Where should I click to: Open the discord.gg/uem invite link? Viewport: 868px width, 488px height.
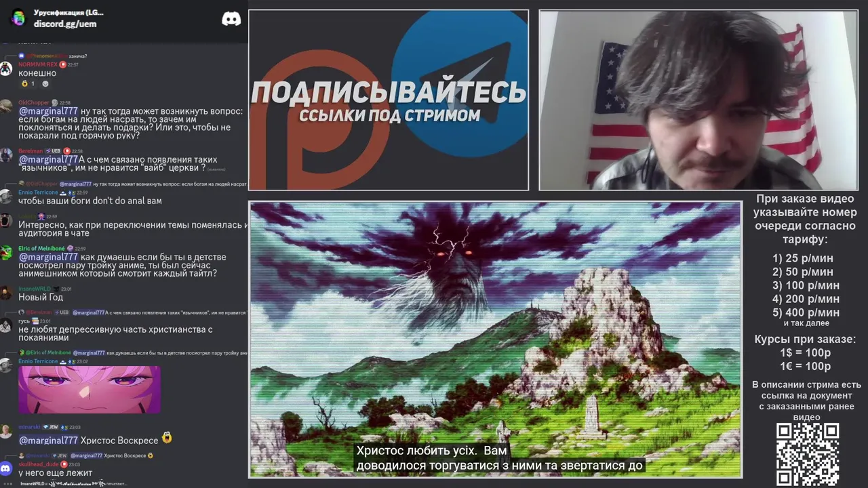(x=65, y=24)
